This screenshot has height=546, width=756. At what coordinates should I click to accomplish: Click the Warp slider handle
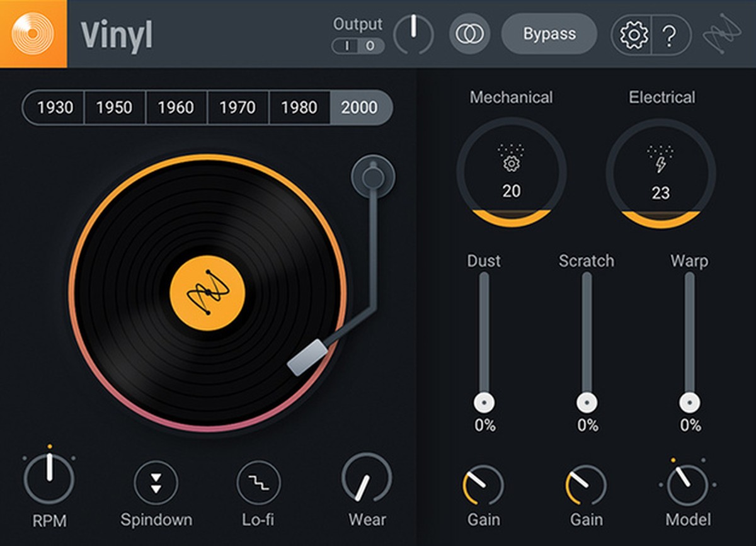(x=689, y=402)
